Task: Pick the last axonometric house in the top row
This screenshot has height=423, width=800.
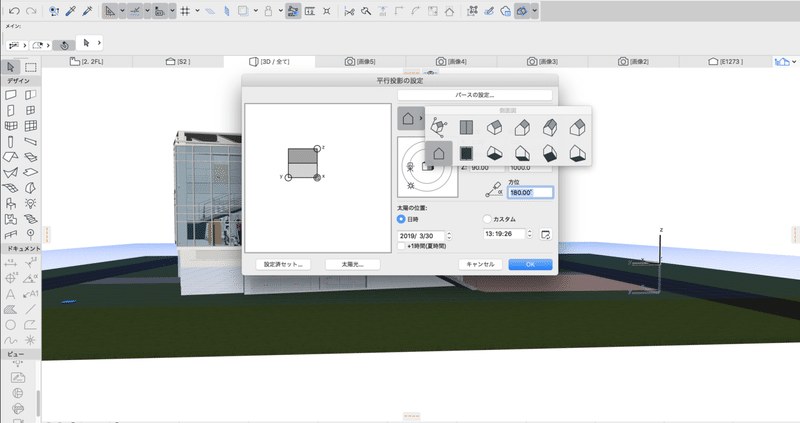Action: pos(577,127)
